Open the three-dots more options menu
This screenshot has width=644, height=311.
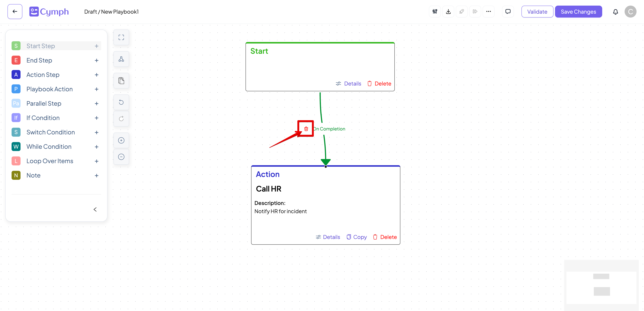click(488, 12)
